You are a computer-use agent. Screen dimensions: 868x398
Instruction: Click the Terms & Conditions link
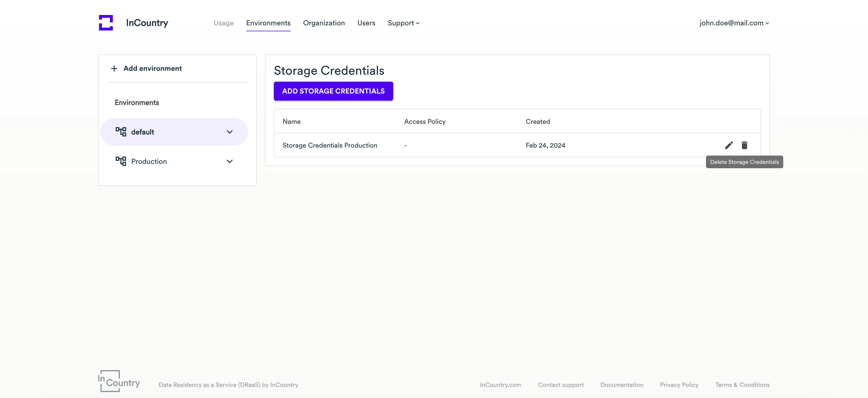pos(742,385)
